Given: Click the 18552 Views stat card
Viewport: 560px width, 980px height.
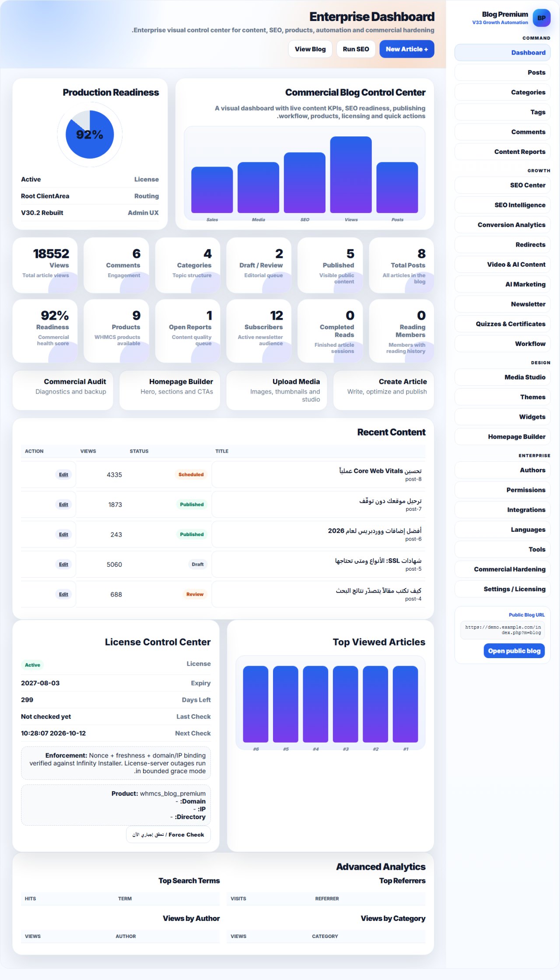Looking at the screenshot, I should (x=45, y=265).
